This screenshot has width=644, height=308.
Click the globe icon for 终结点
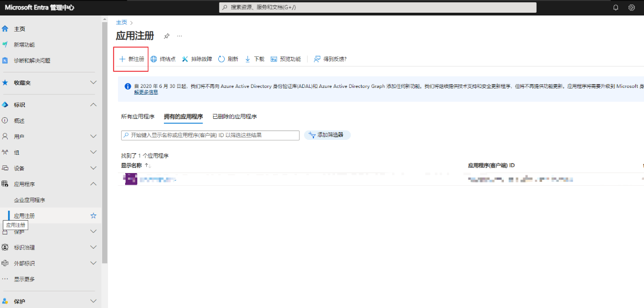(153, 59)
